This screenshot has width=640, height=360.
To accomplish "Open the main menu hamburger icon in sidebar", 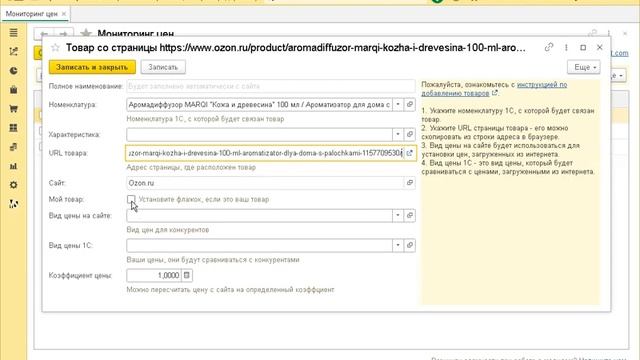I will (x=13, y=33).
